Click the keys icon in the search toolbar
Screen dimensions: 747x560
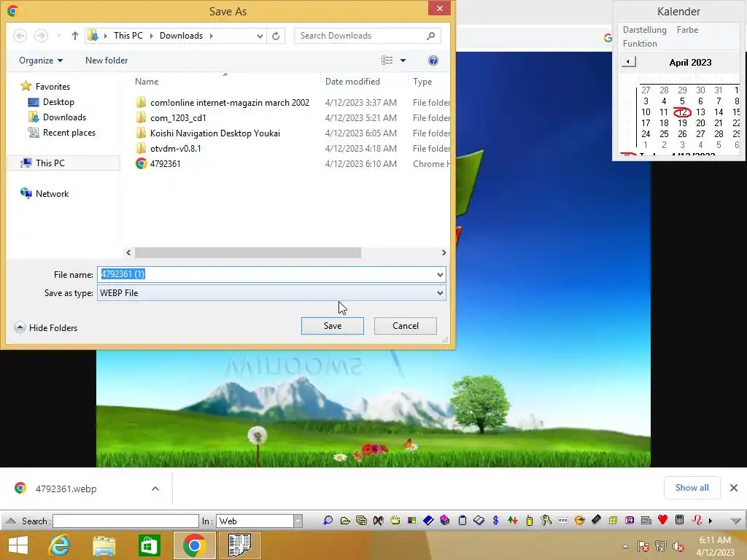pos(546,521)
